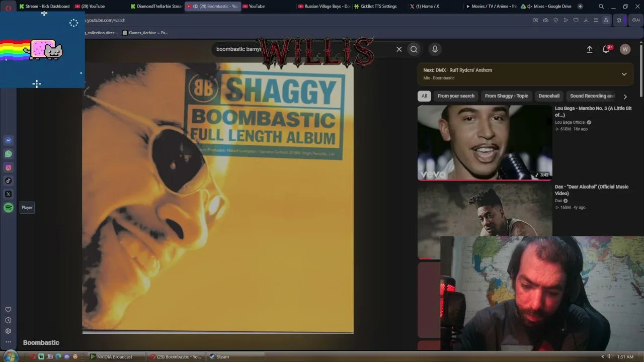Expand the Next: DMX mix queue panel
Screen dimensions: 644x362
[x=624, y=74]
